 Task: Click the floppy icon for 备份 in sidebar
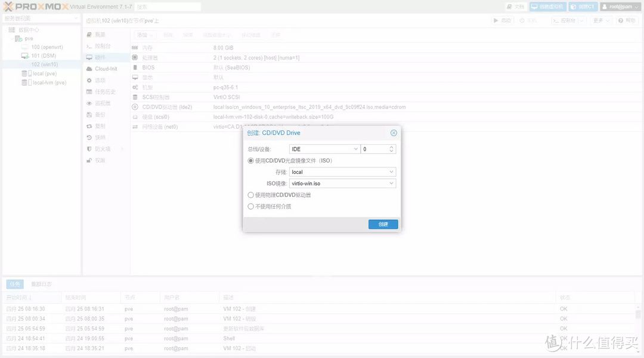coord(89,115)
